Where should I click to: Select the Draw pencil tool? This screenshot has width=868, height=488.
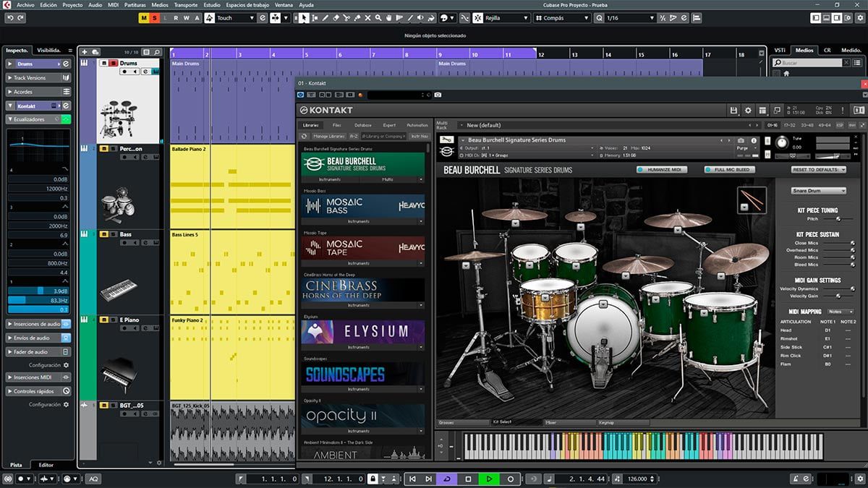pos(325,17)
